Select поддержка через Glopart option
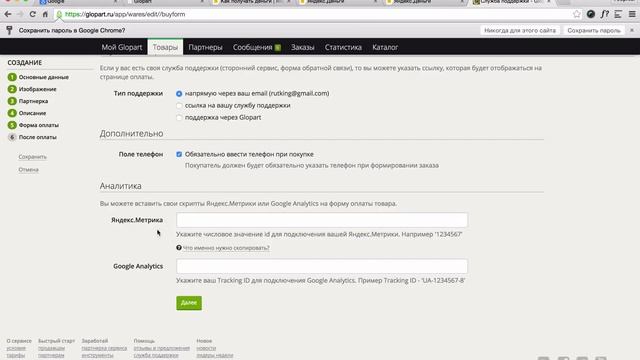Viewport: 640px width, 360px height. 179,118
